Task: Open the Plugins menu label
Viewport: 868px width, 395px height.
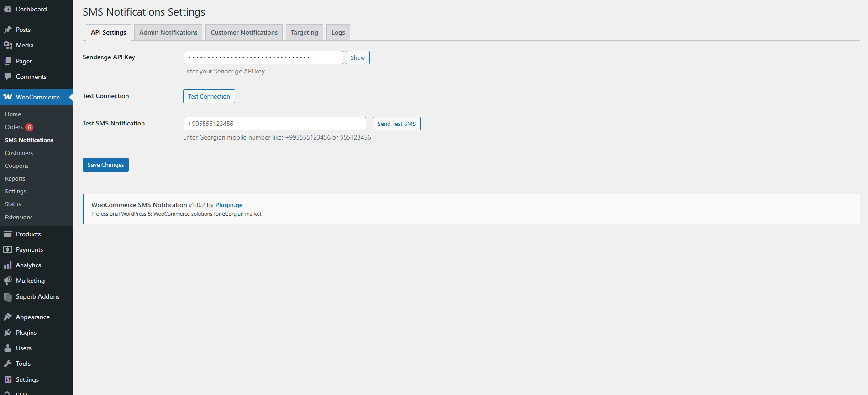Action: [x=26, y=333]
